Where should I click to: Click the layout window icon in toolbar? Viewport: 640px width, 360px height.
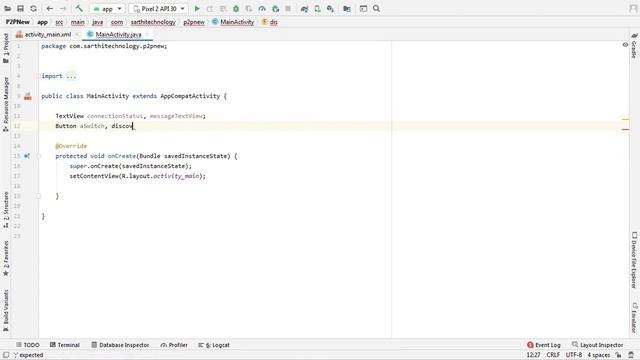tap(363, 9)
